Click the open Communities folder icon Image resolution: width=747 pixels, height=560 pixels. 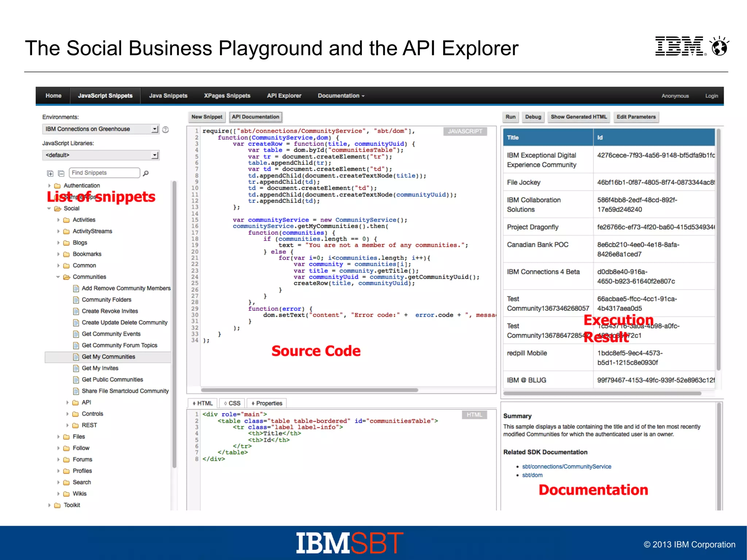coord(66,277)
